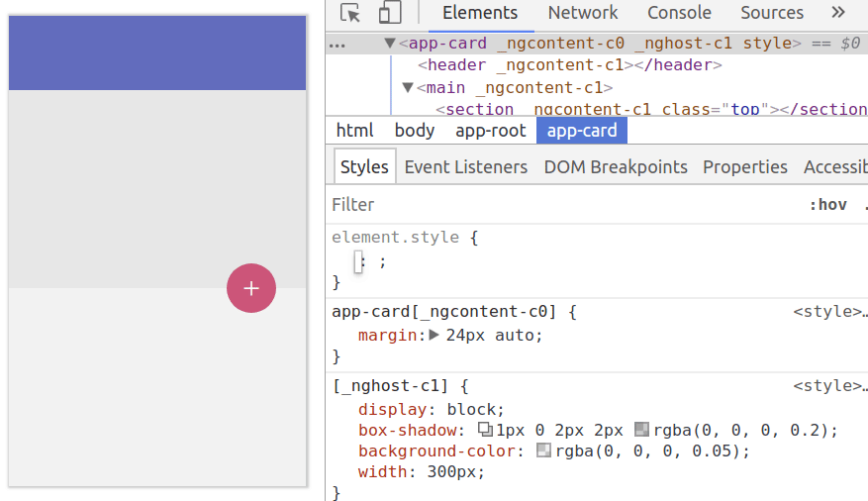This screenshot has width=868, height=501.
Task: Select the section class top row
Action: pos(651,109)
